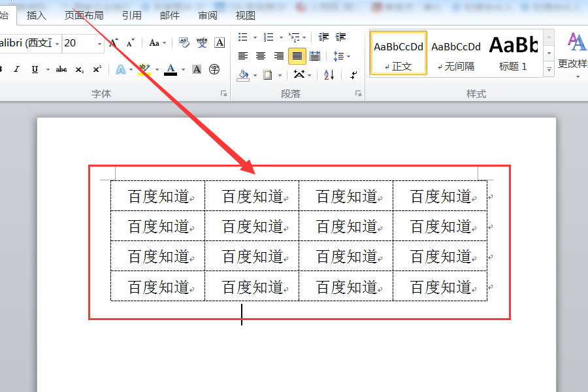Click the Distributed alignment icon

[315, 56]
